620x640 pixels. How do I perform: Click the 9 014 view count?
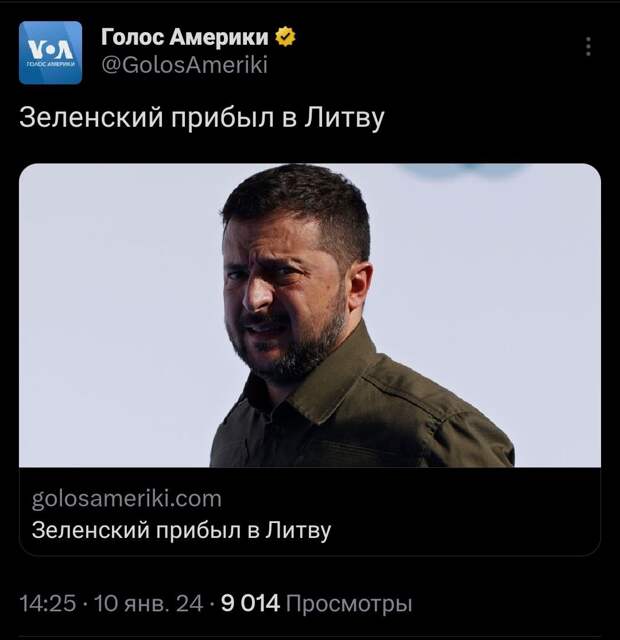point(251,603)
